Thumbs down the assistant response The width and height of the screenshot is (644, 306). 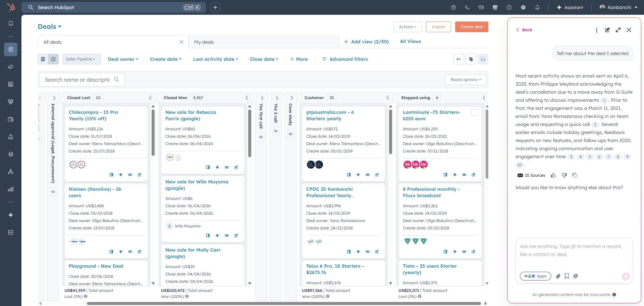564,175
